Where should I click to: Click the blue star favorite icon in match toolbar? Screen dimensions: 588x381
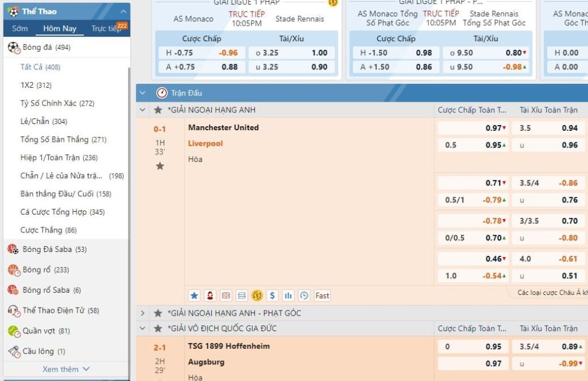(194, 296)
